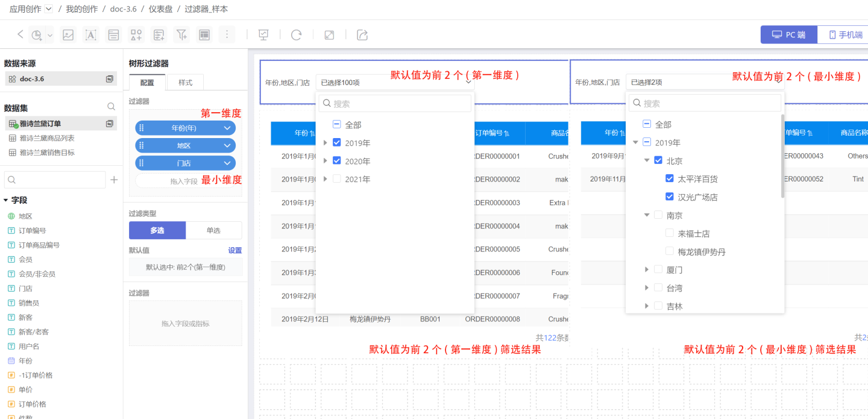Add a text box component
The height and width of the screenshot is (419, 868).
click(x=90, y=35)
